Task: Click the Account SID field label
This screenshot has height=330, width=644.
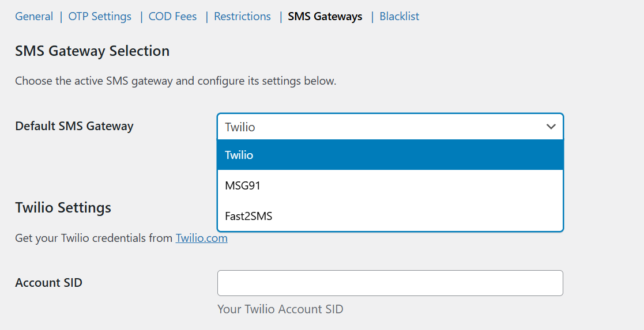Action: click(x=48, y=283)
